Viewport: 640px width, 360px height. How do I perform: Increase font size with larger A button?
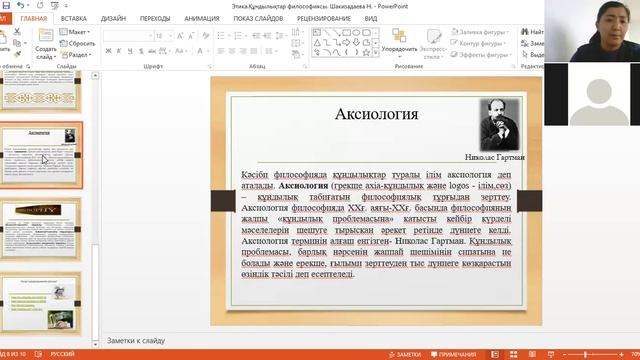coord(180,36)
